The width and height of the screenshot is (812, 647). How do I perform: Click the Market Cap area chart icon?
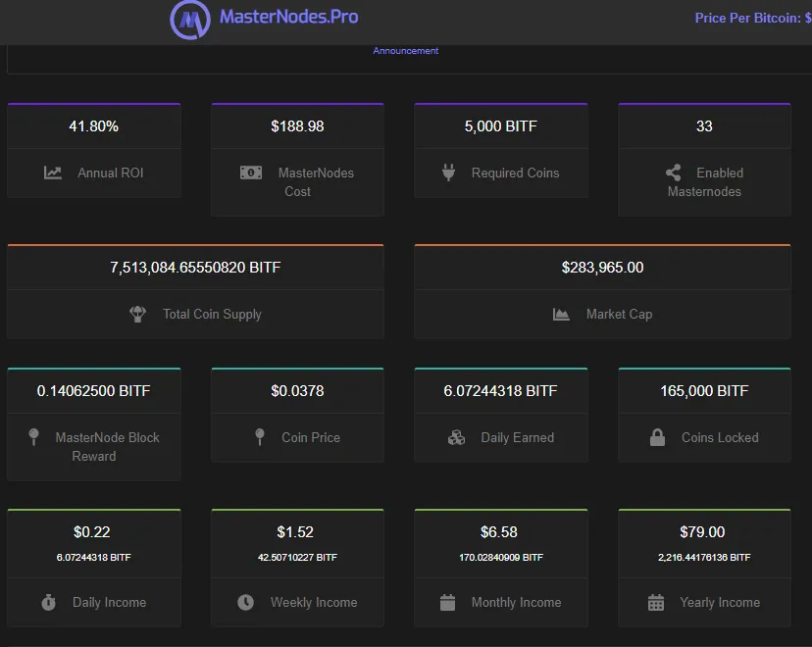[561, 314]
